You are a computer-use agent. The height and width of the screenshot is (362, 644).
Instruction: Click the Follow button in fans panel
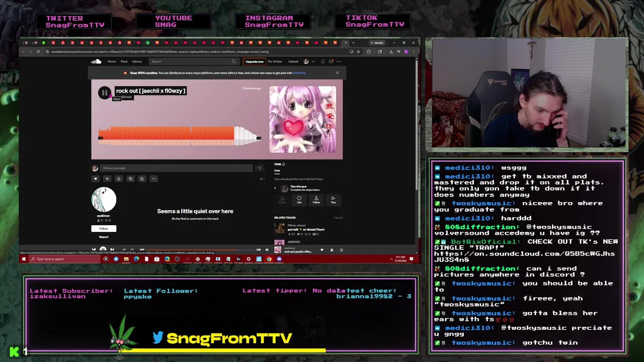point(316,200)
